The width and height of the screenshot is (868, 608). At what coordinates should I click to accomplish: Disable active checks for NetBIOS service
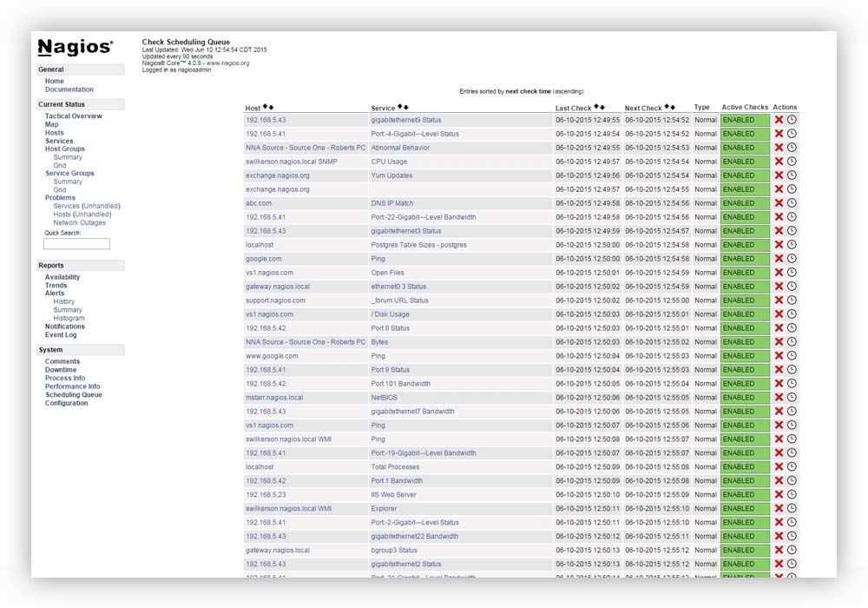tap(779, 398)
